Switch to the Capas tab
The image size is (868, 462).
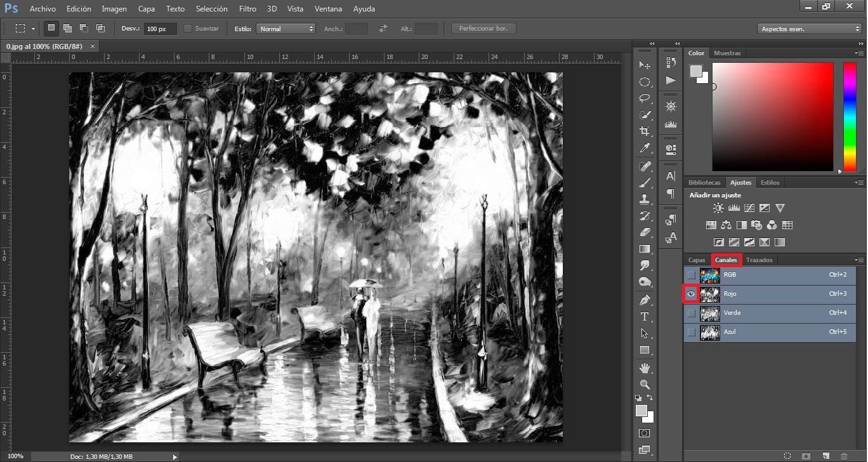click(697, 260)
